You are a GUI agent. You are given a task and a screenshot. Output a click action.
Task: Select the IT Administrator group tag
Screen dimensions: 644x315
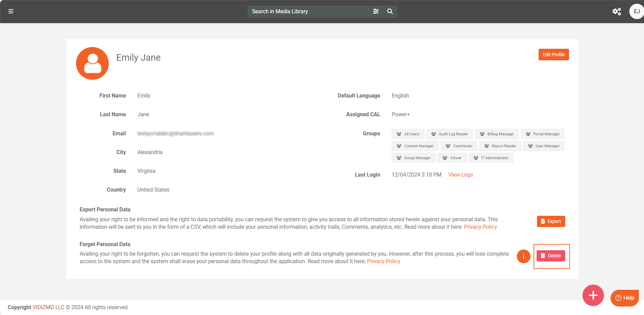tap(491, 158)
